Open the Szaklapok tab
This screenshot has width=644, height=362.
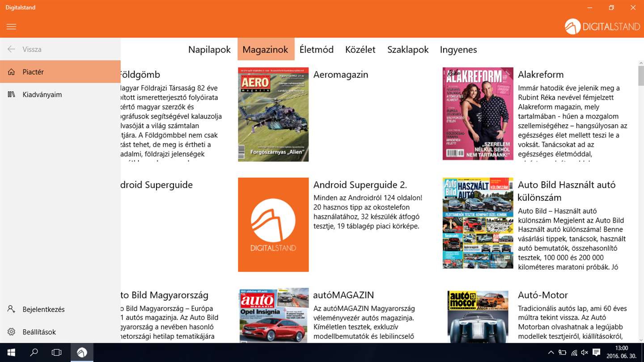coord(408,49)
